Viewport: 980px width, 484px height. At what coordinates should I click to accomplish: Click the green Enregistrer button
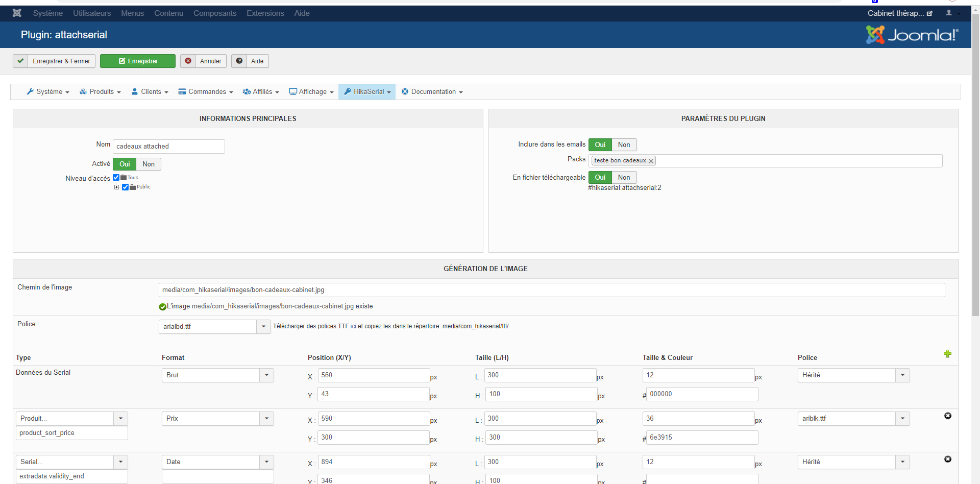(138, 61)
